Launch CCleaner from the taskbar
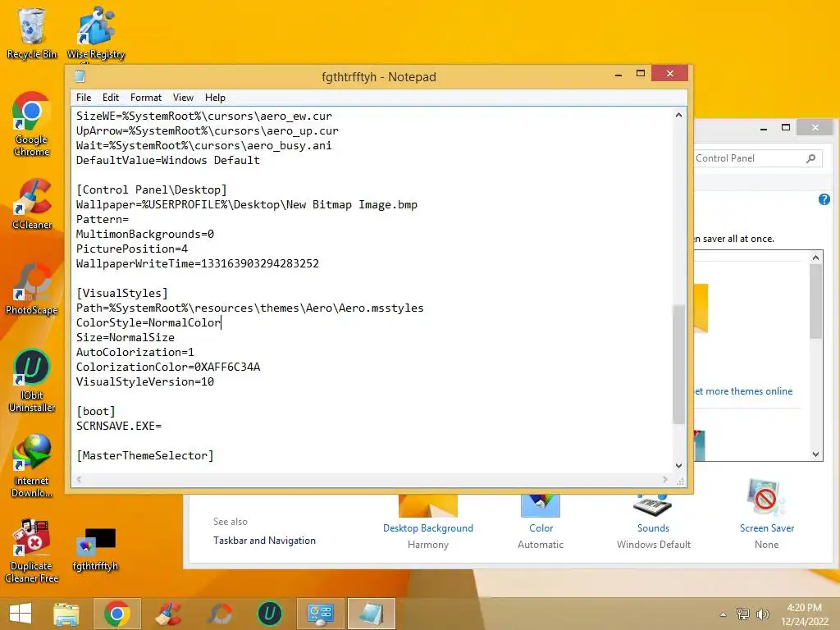This screenshot has height=630, width=840. [168, 614]
